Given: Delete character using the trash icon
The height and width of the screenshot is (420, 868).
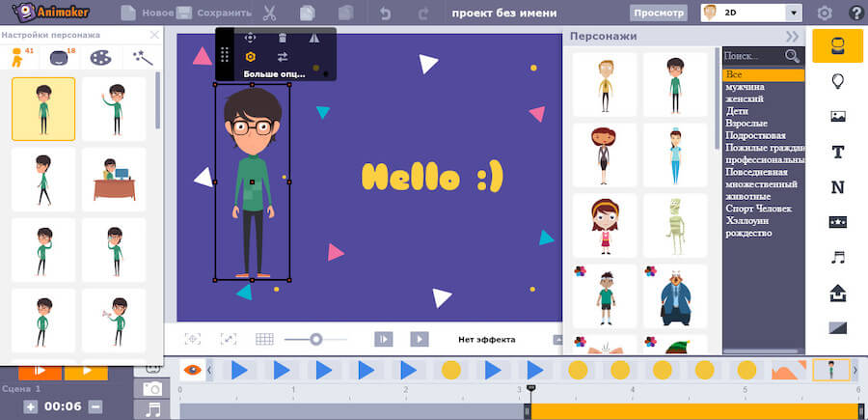Looking at the screenshot, I should point(283,38).
